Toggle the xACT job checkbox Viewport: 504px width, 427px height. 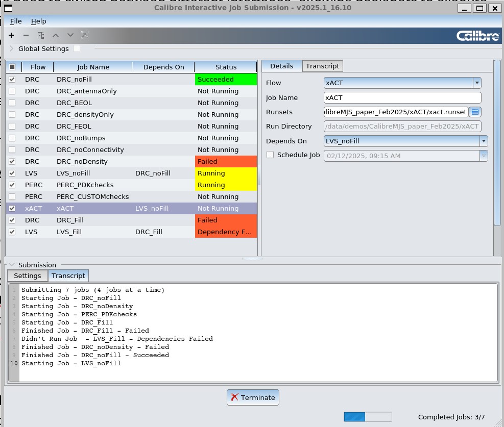(x=12, y=208)
